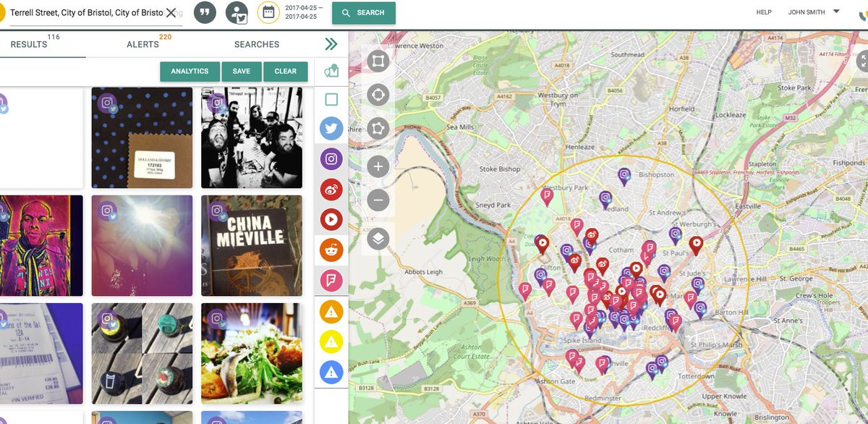The image size is (868, 424).
Task: Toggle the orange alert filter
Action: (331, 311)
